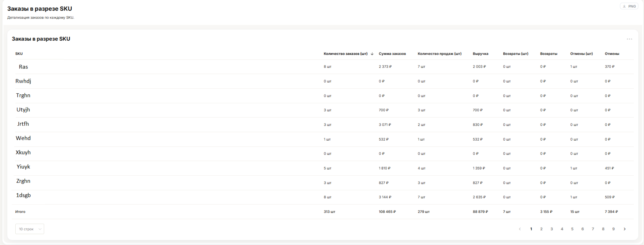The image size is (644, 245).
Task: Click revenue 1 359 ₽ in Yiuyk row
Action: pyautogui.click(x=479, y=168)
